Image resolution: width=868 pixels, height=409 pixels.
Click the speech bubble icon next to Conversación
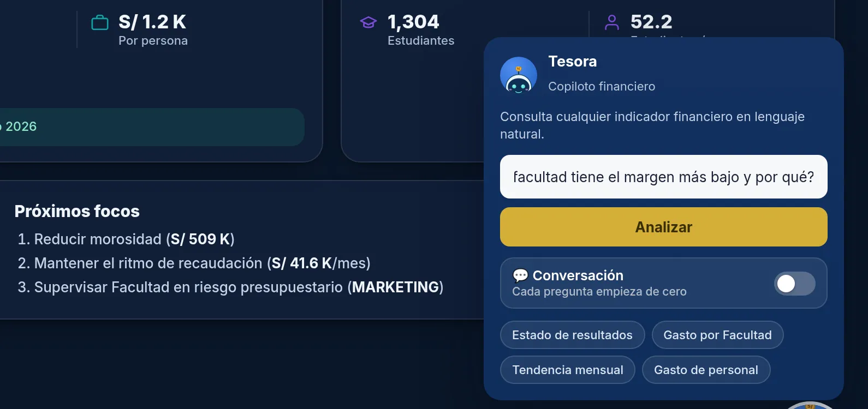[x=520, y=275]
